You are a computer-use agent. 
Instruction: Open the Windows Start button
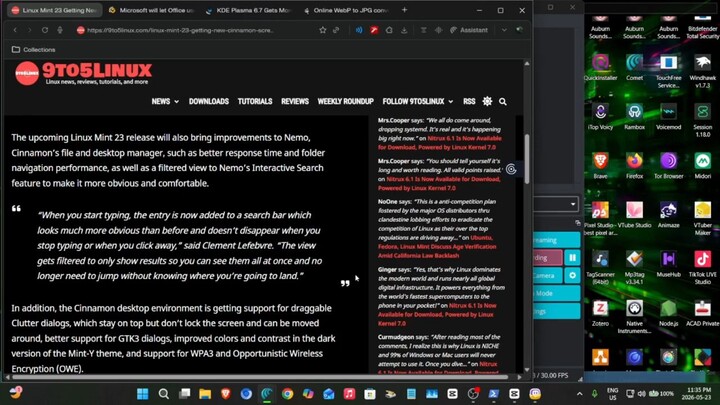pyautogui.click(x=142, y=394)
